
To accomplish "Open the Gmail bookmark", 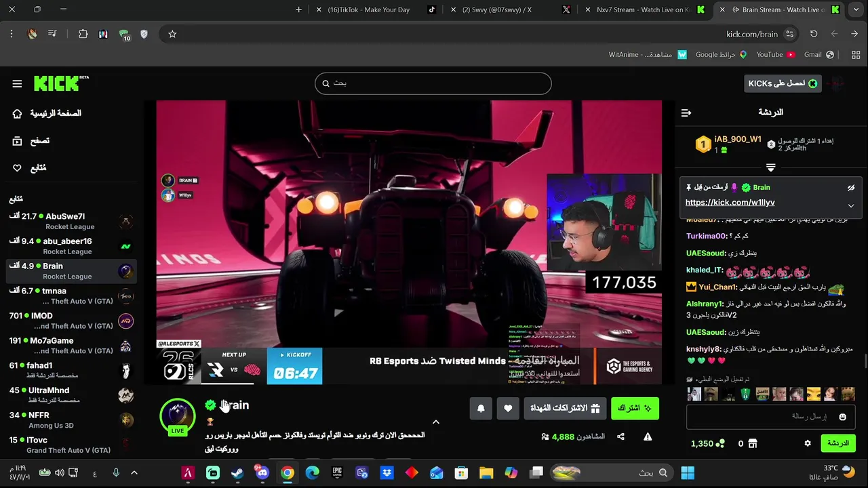I will (x=818, y=54).
